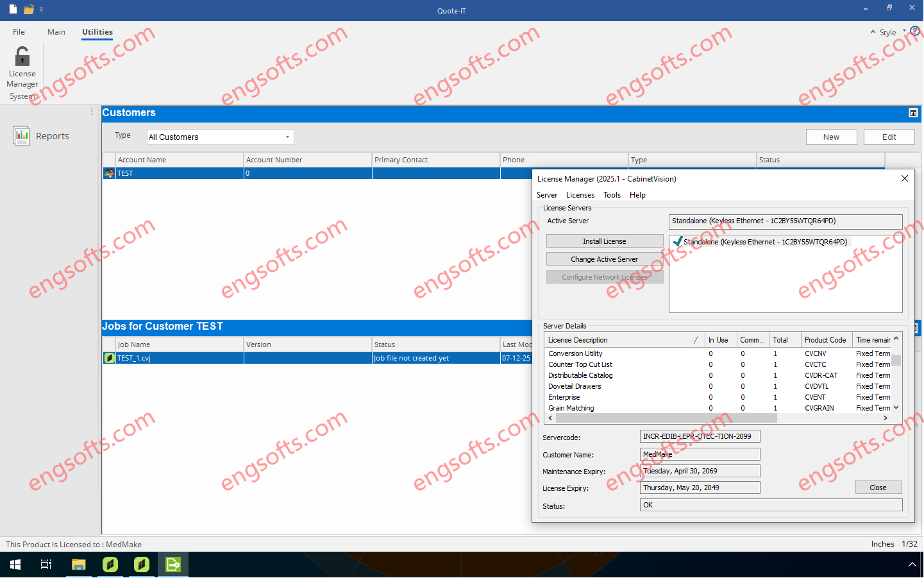Open the License Manager padlock tool
Image resolution: width=924 pixels, height=578 pixels.
tap(22, 67)
